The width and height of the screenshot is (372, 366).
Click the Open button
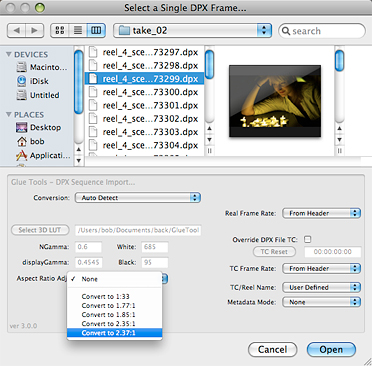point(331,349)
